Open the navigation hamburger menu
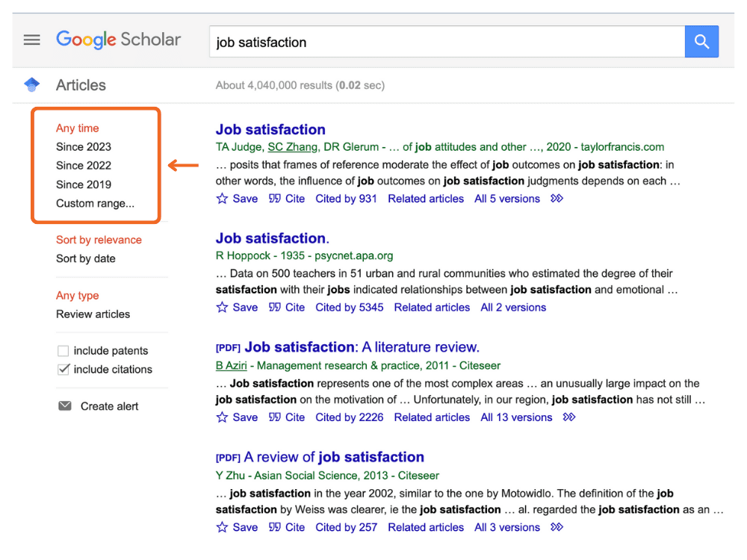 click(31, 40)
